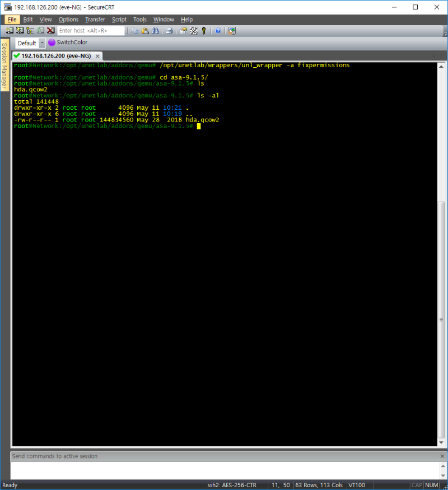
Task: Open Connect in Tab session tree icon
Action: click(30, 31)
